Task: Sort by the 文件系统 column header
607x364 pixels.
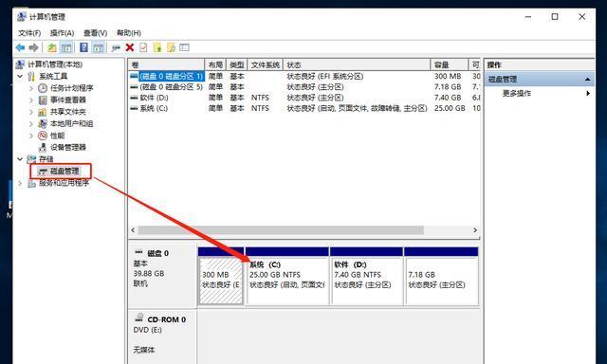Action: point(266,64)
